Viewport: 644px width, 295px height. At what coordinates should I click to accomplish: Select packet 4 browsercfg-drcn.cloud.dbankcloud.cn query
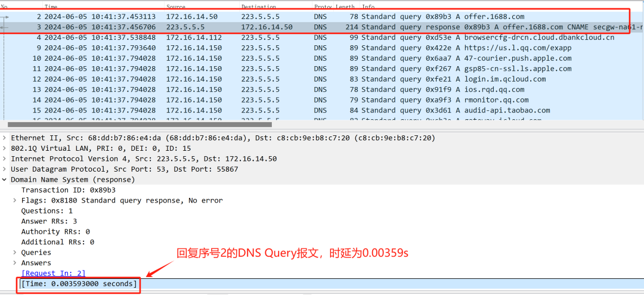298,38
